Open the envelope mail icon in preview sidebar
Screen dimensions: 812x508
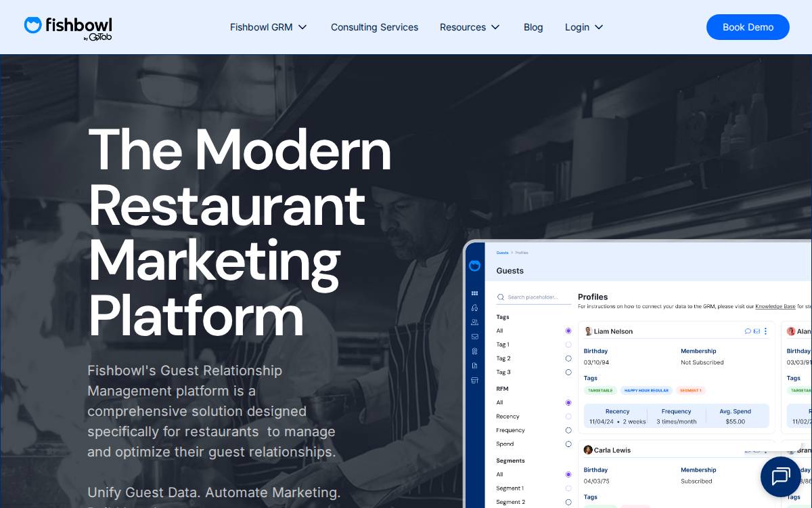tap(475, 337)
